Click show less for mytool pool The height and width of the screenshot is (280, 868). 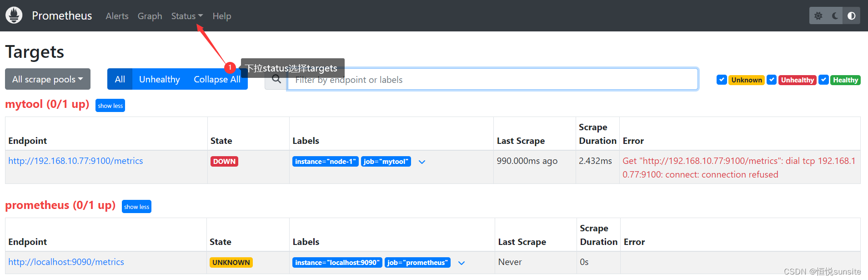[x=110, y=106]
